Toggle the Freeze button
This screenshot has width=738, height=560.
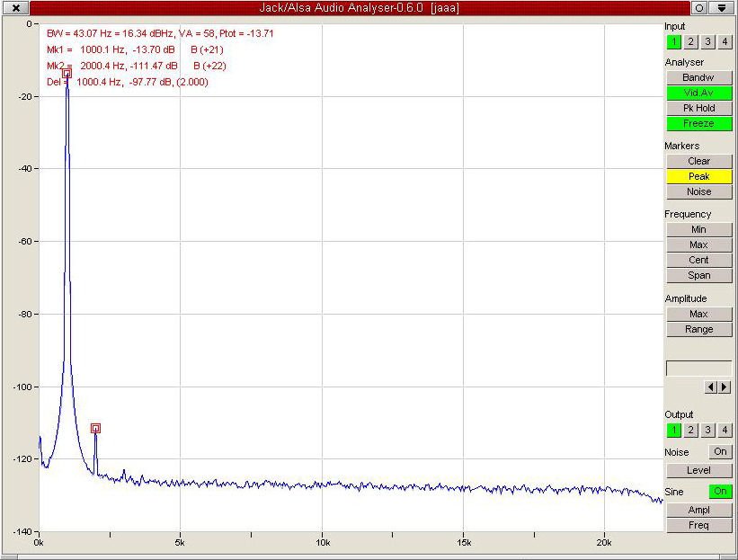pos(699,123)
